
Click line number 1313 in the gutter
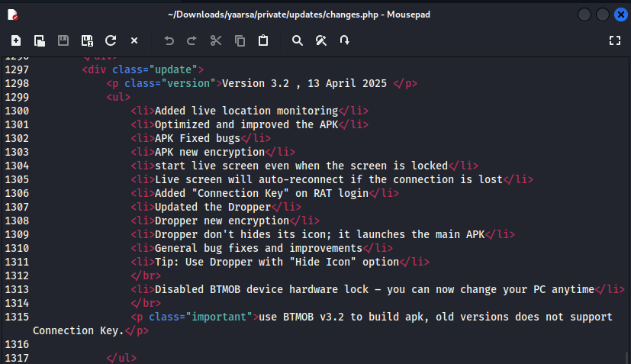[17, 289]
